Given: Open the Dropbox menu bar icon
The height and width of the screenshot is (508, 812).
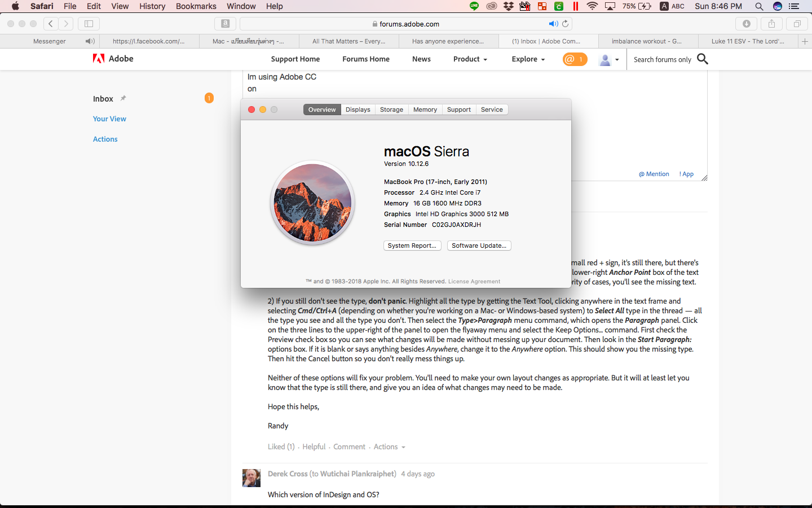Looking at the screenshot, I should [x=509, y=6].
